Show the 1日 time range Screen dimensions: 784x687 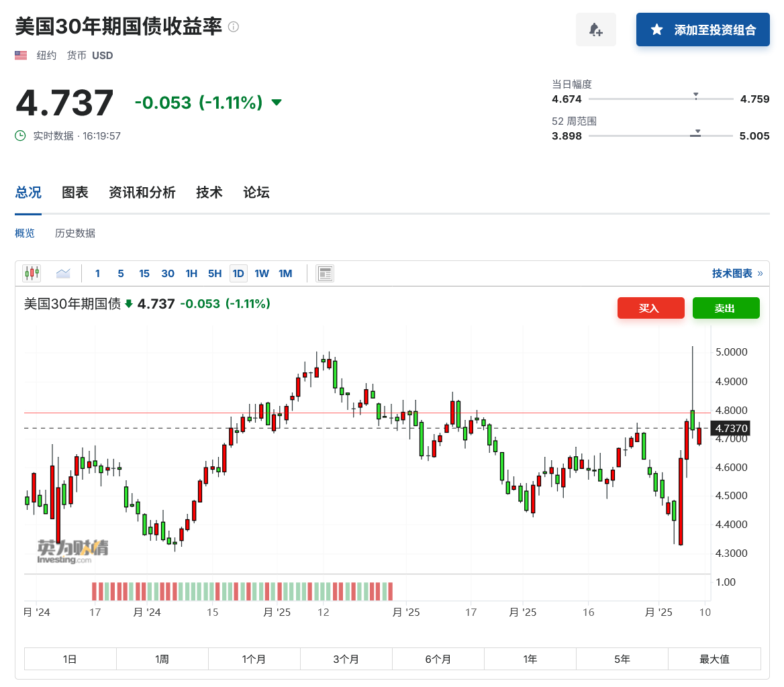70,659
